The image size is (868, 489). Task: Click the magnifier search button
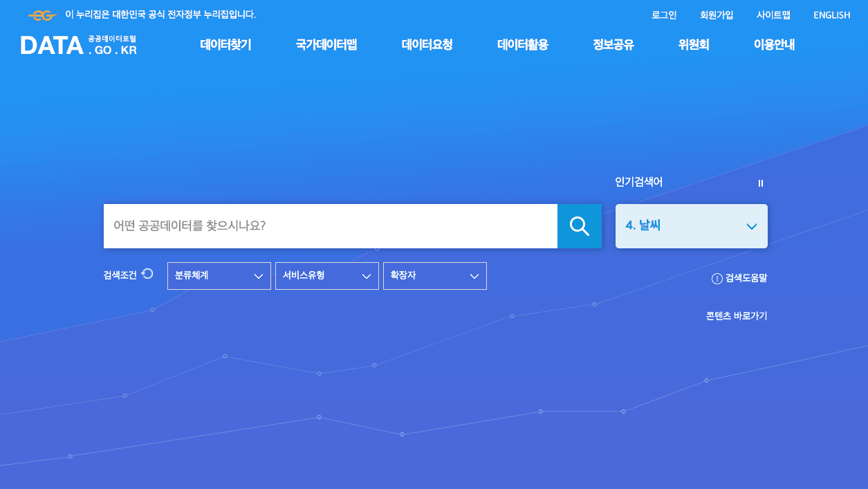[580, 226]
